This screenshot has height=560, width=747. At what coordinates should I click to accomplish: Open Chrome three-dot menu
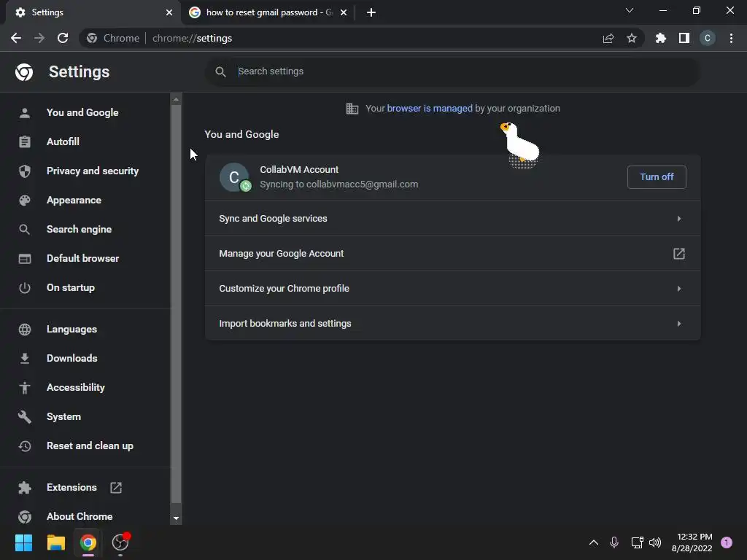point(731,38)
